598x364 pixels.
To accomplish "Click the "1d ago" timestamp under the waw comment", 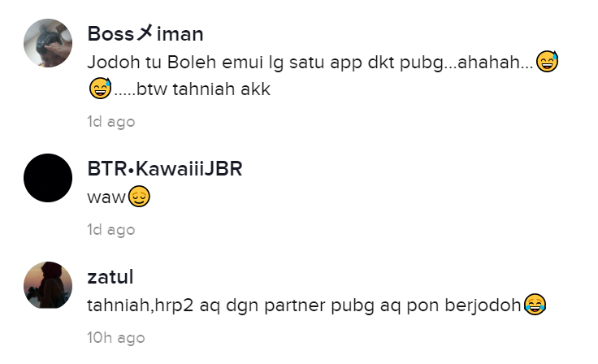I will point(111,230).
